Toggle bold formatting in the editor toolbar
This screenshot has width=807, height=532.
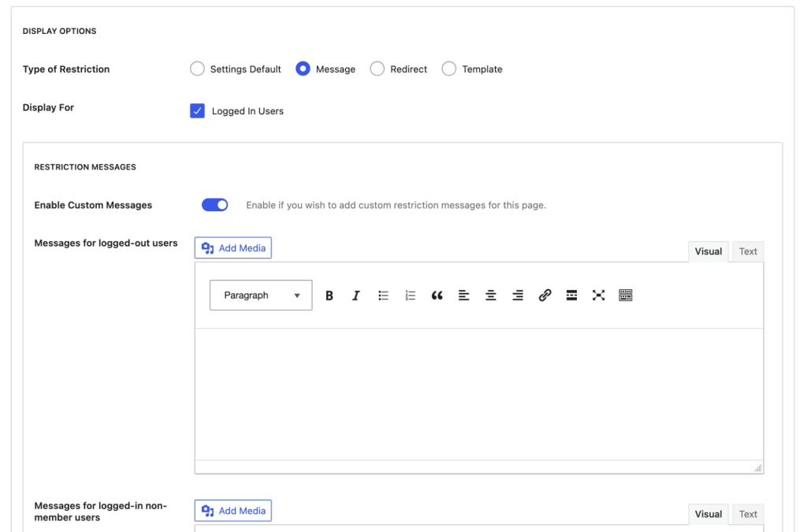tap(329, 295)
